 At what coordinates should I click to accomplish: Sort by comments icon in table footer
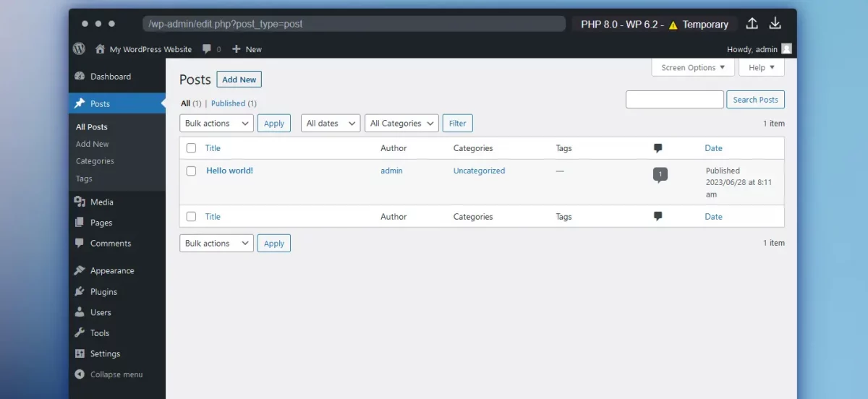pyautogui.click(x=658, y=216)
